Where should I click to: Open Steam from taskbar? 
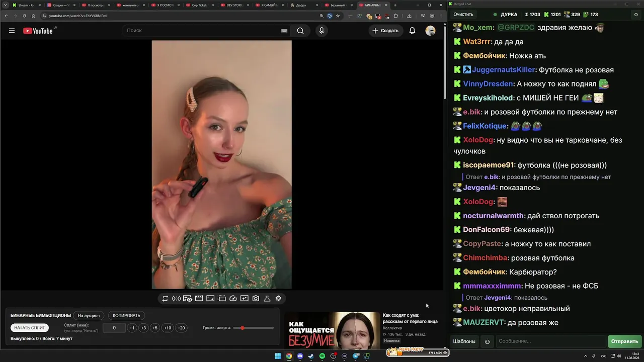pos(311,356)
